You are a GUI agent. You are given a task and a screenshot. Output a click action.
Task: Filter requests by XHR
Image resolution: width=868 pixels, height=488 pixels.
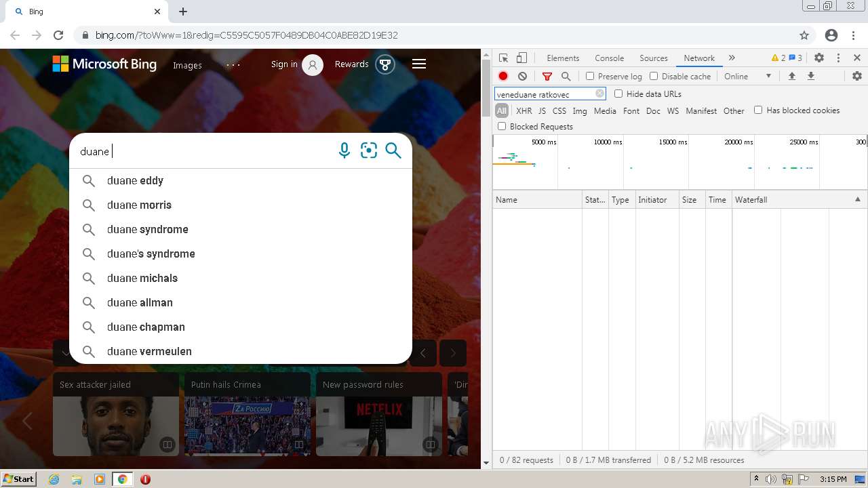(x=524, y=110)
